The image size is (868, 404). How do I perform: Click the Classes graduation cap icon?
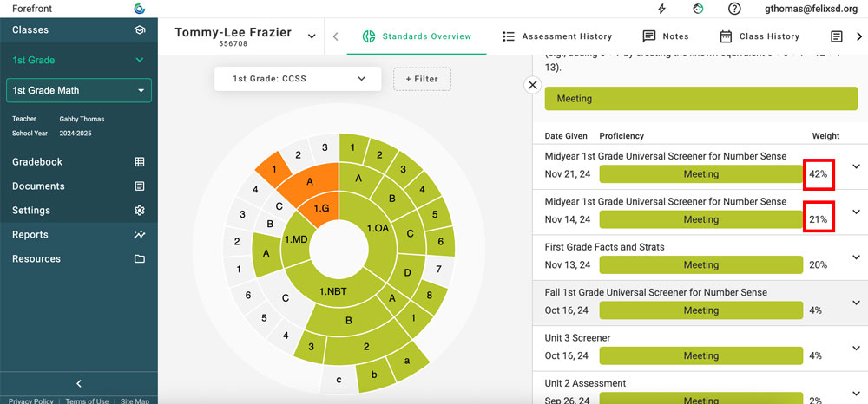[140, 30]
